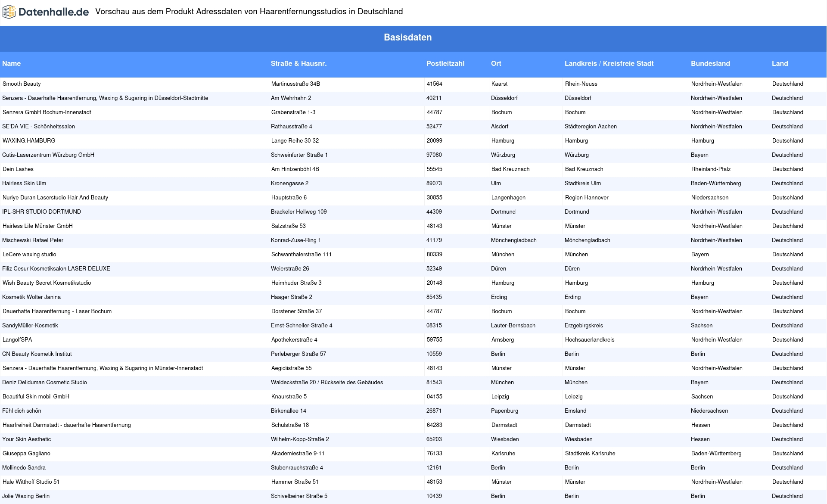Select postal code 52349
This screenshot has height=504, width=827.
[434, 269]
